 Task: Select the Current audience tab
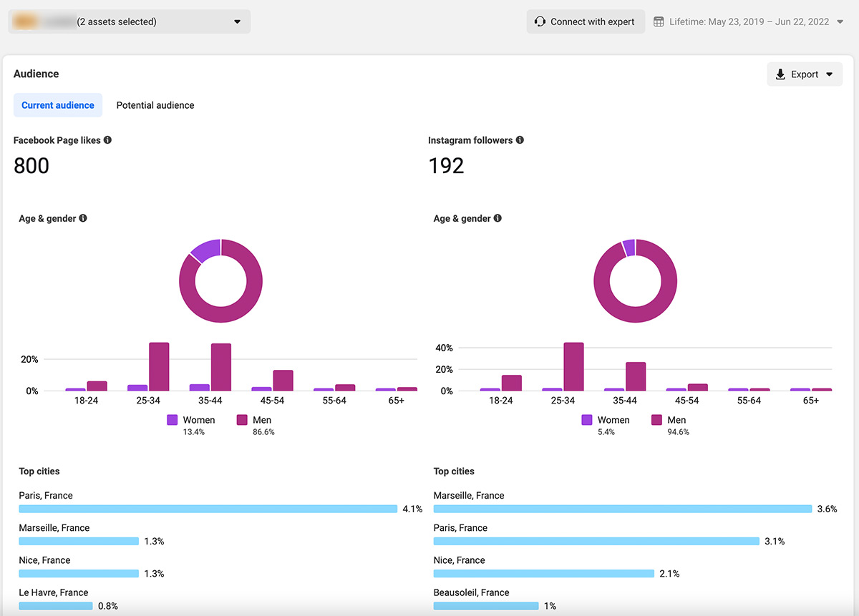click(x=58, y=105)
